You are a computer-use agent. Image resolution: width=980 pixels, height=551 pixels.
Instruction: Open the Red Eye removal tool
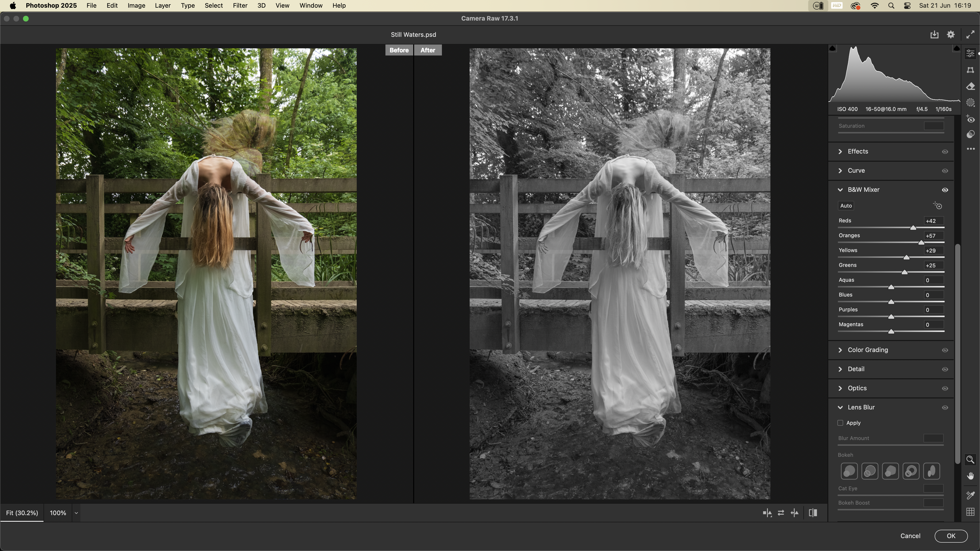(970, 119)
